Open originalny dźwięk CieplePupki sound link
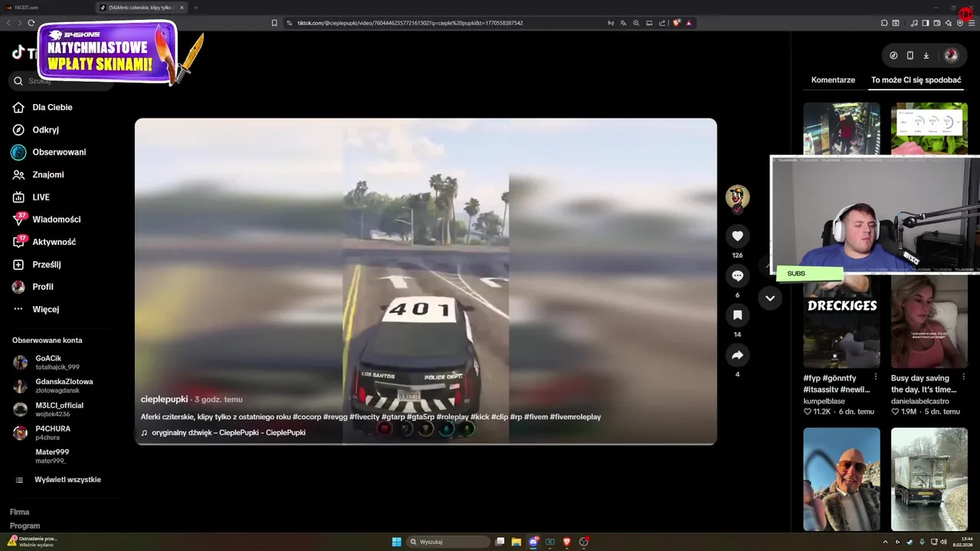 point(228,432)
